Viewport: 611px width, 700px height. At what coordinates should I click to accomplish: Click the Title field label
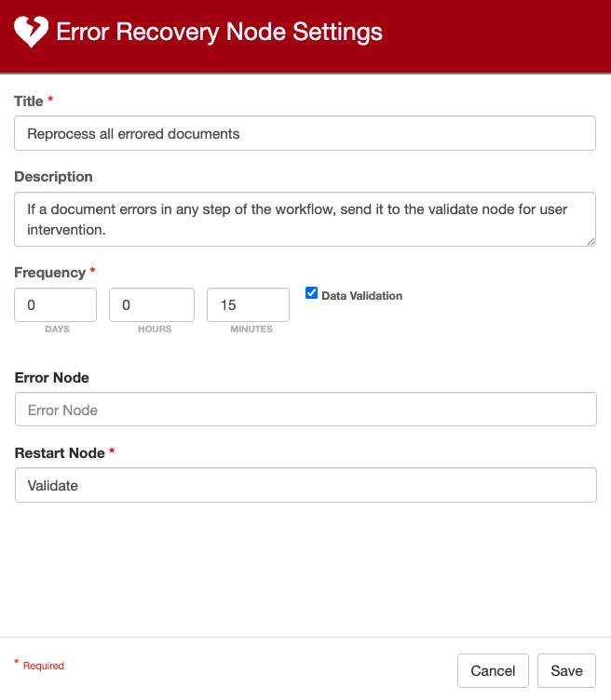point(29,101)
